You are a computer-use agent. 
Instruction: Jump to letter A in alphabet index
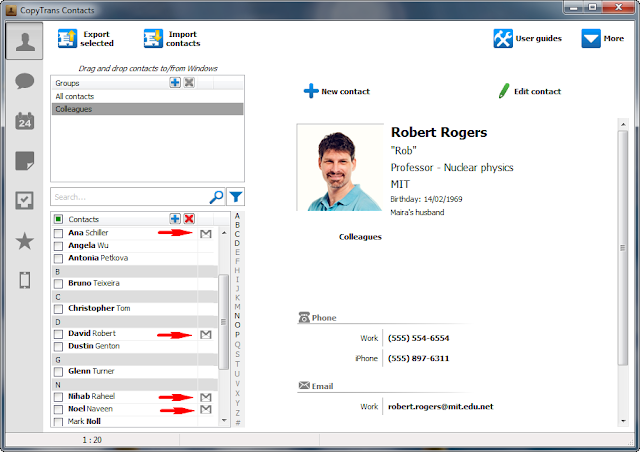(237, 216)
